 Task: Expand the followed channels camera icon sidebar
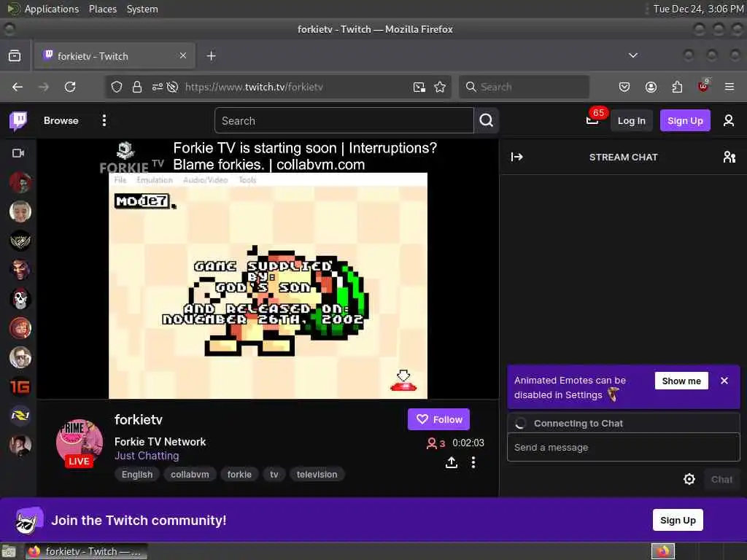pos(18,153)
